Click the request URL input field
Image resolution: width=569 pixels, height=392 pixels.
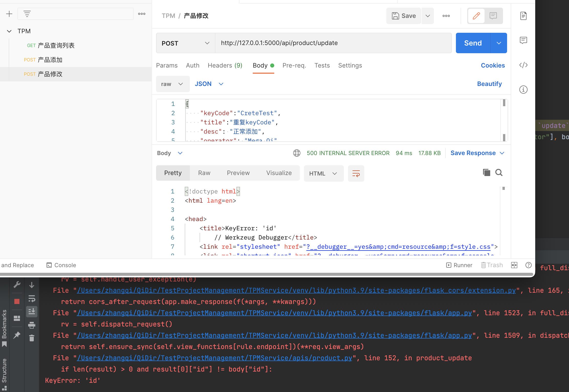tap(333, 43)
